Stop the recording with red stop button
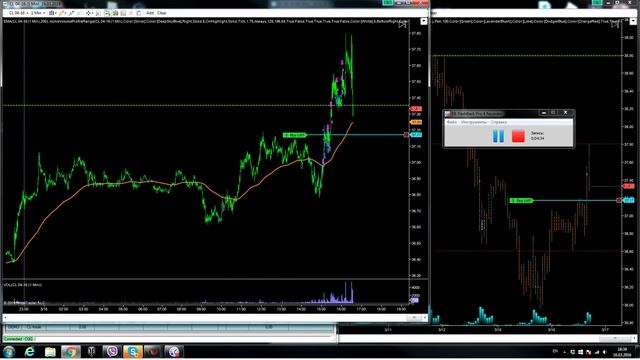Image resolution: width=640 pixels, height=360 pixels. coord(518,136)
